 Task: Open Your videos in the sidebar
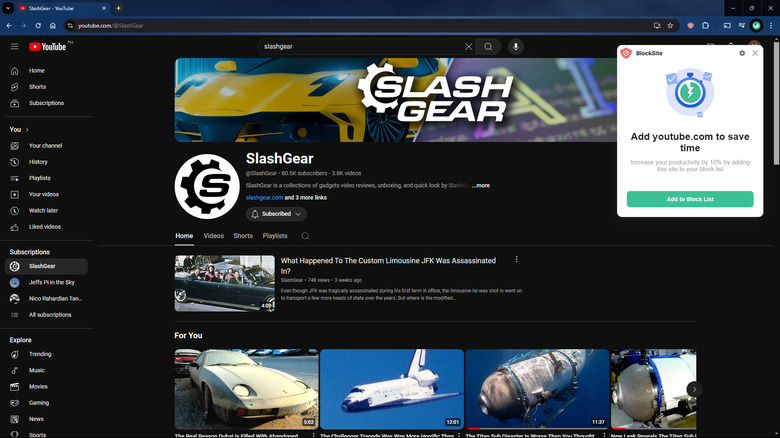click(x=46, y=194)
